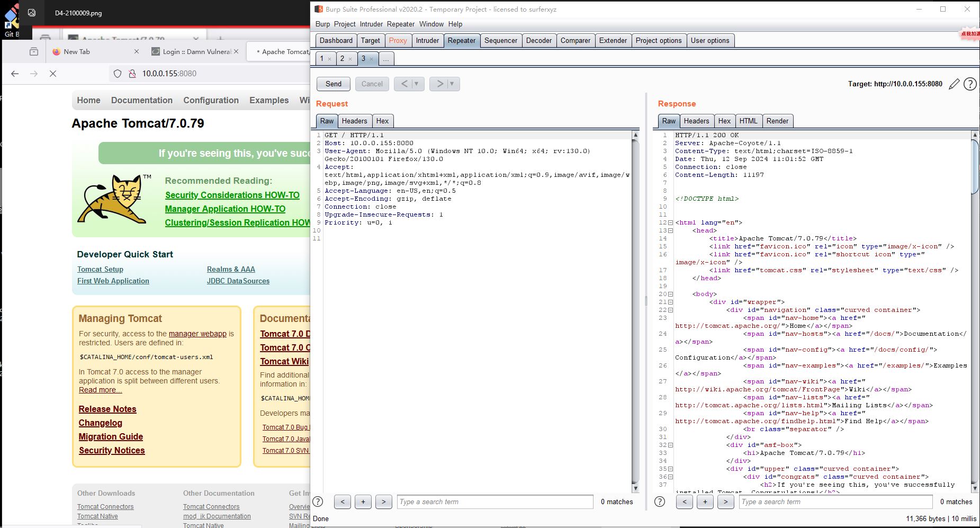Send the request with the Send button

pos(334,84)
